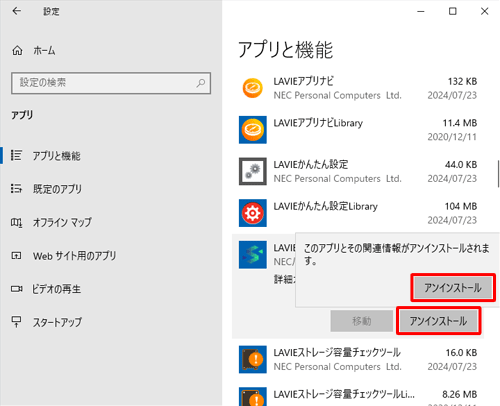This screenshot has width=500, height=406.
Task: Close the 設定 window
Action: pos(484,11)
